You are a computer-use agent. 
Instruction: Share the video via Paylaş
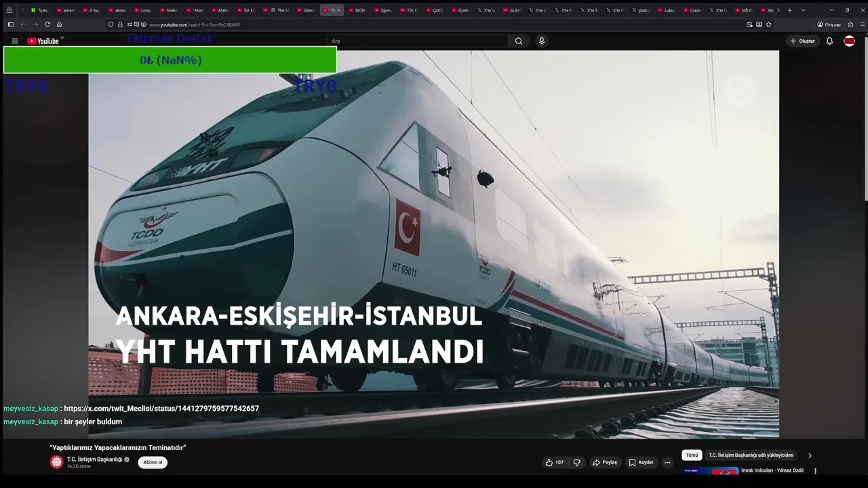click(605, 462)
